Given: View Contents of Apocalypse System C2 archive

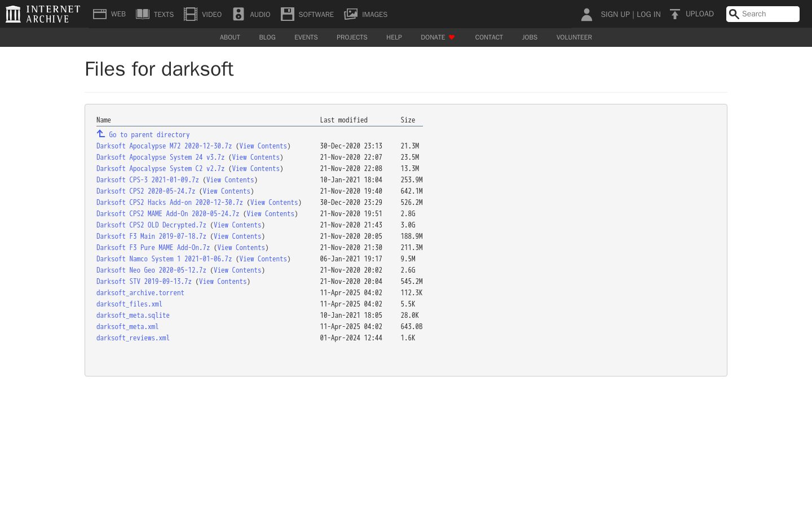Looking at the screenshot, I should point(256,169).
